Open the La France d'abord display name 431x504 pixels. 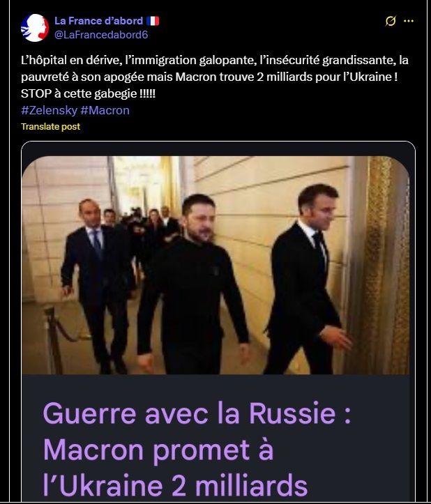pyautogui.click(x=98, y=21)
